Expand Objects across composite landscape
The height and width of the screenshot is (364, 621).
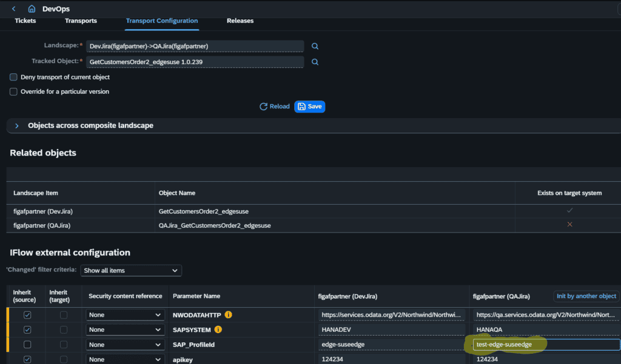[x=16, y=126]
